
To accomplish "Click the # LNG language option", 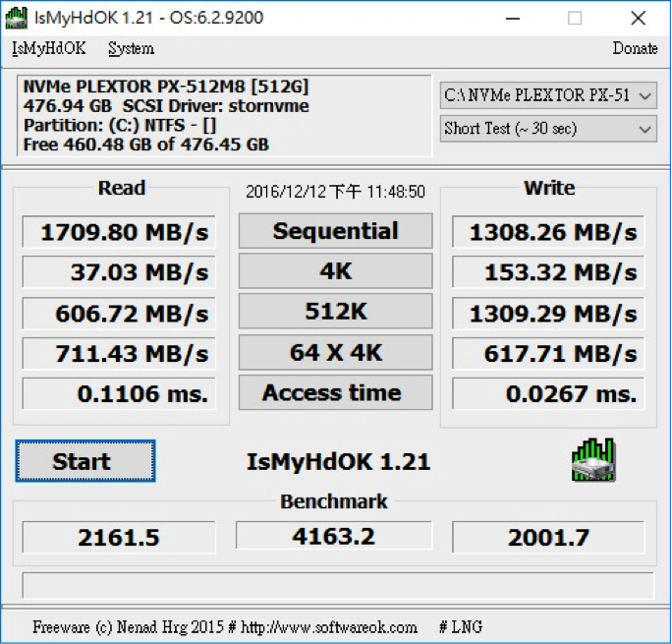I will click(461, 627).
